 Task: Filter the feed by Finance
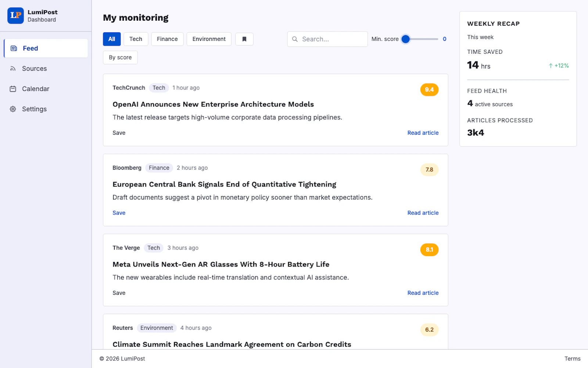[x=167, y=39]
